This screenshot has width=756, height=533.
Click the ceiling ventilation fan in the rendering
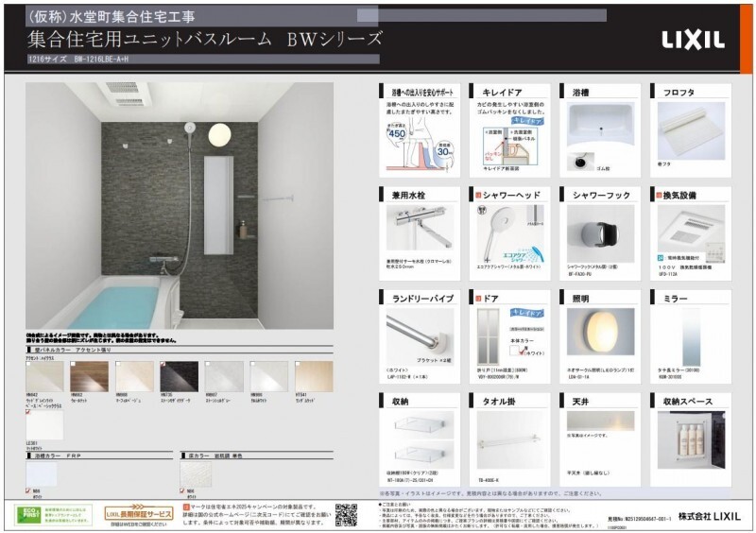(128, 94)
